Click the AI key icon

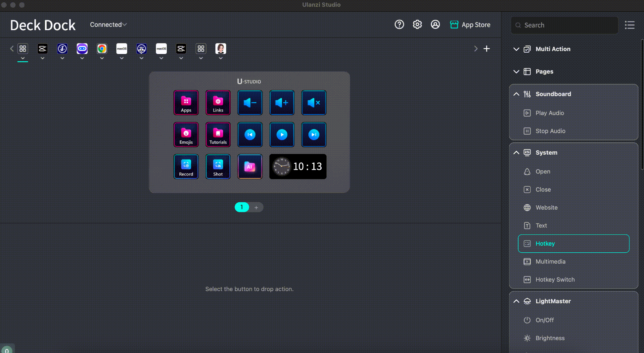(x=250, y=167)
